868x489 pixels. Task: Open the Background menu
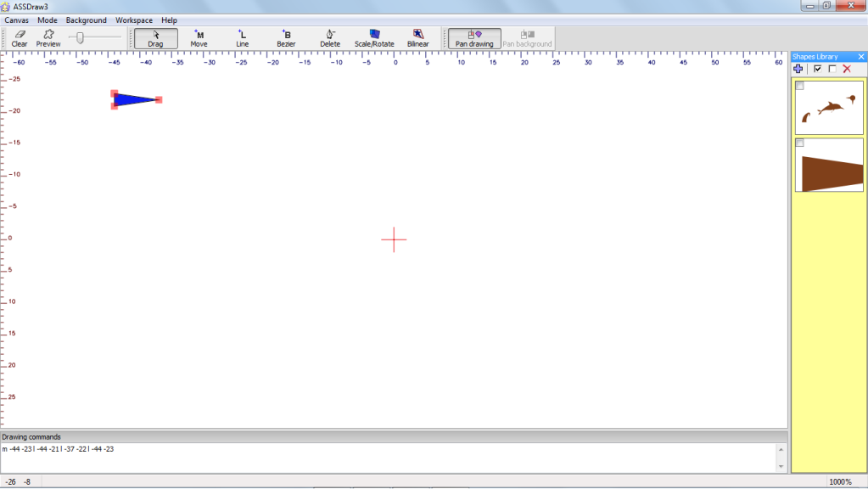coord(86,20)
